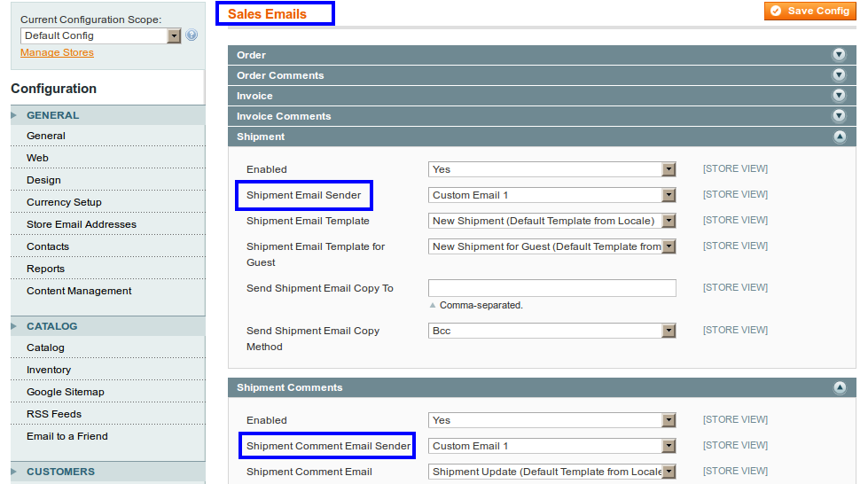
Task: Click the Shipment Comments up-arrow icon
Action: coord(840,387)
